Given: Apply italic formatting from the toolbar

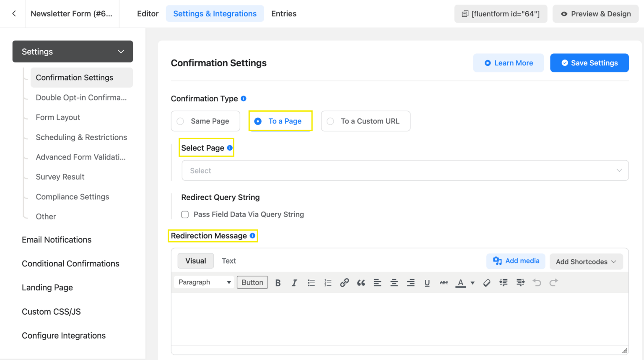Looking at the screenshot, I should tap(294, 282).
